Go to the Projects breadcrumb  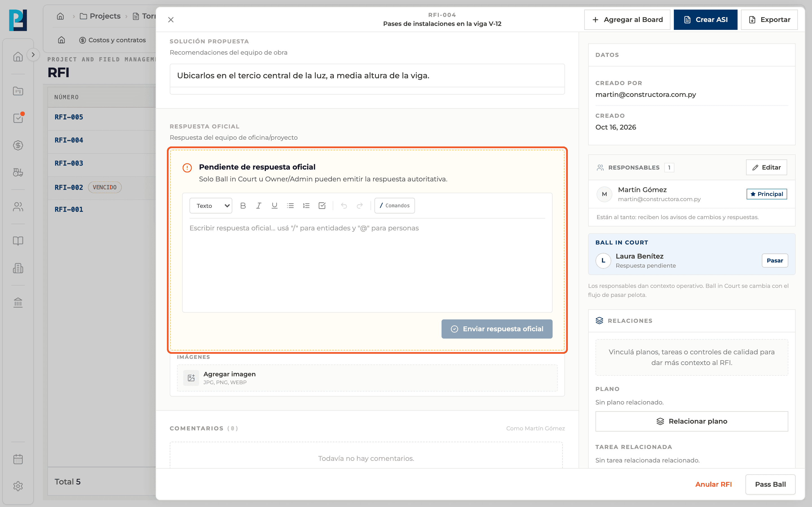[x=100, y=16]
